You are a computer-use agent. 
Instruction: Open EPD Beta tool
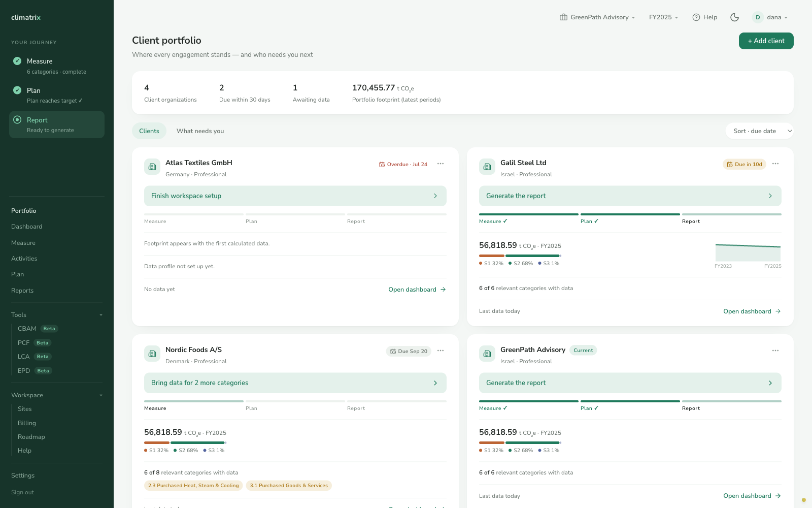click(35, 371)
